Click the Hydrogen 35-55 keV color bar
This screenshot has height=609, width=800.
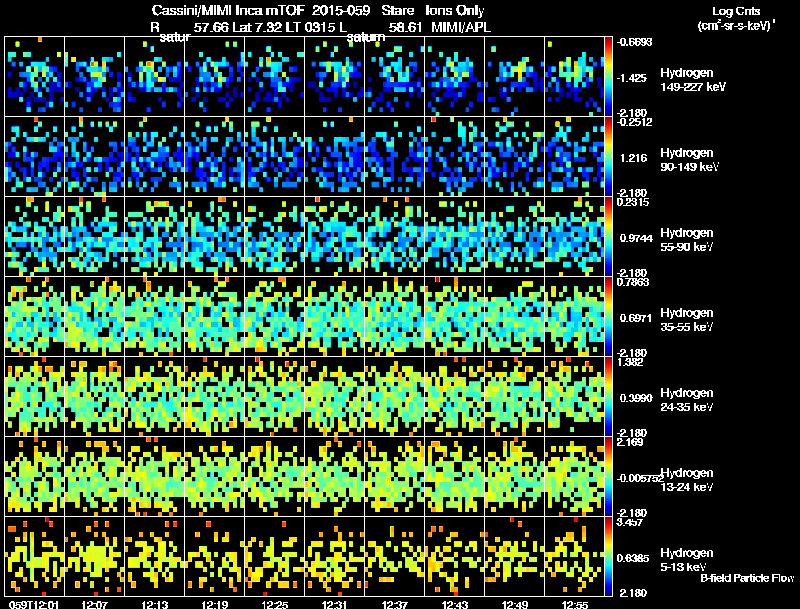608,317
